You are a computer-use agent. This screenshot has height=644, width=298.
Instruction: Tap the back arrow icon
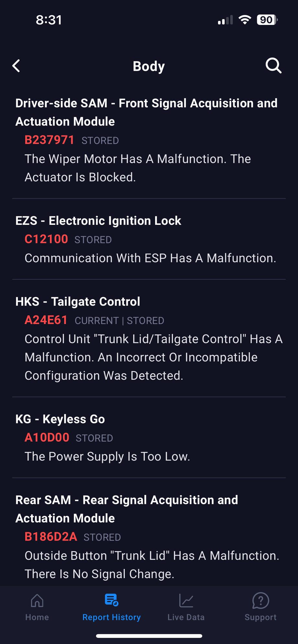[16, 66]
